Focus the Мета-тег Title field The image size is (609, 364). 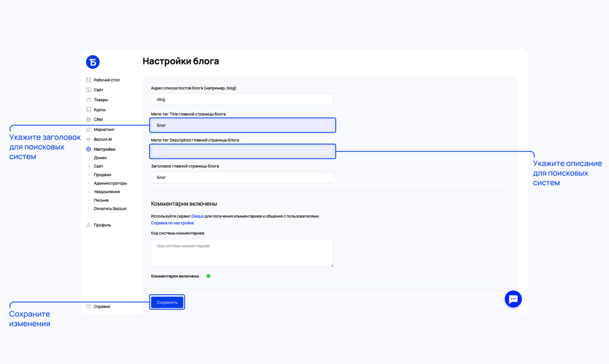243,125
